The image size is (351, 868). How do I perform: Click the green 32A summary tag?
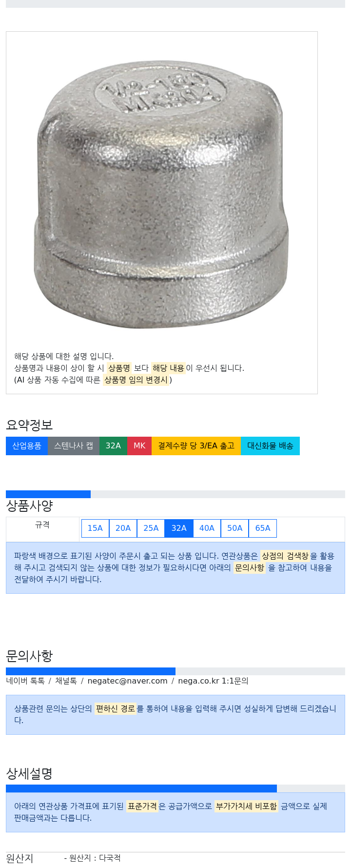click(x=113, y=446)
